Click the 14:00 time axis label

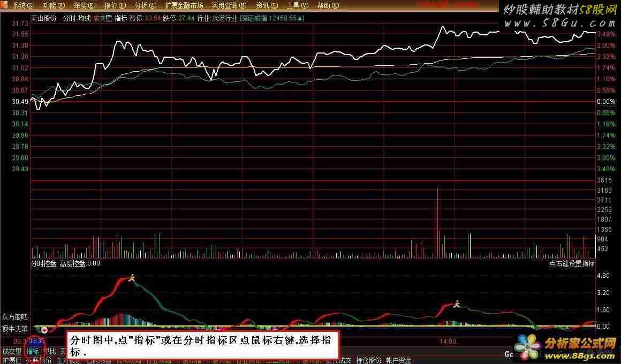pyautogui.click(x=448, y=341)
